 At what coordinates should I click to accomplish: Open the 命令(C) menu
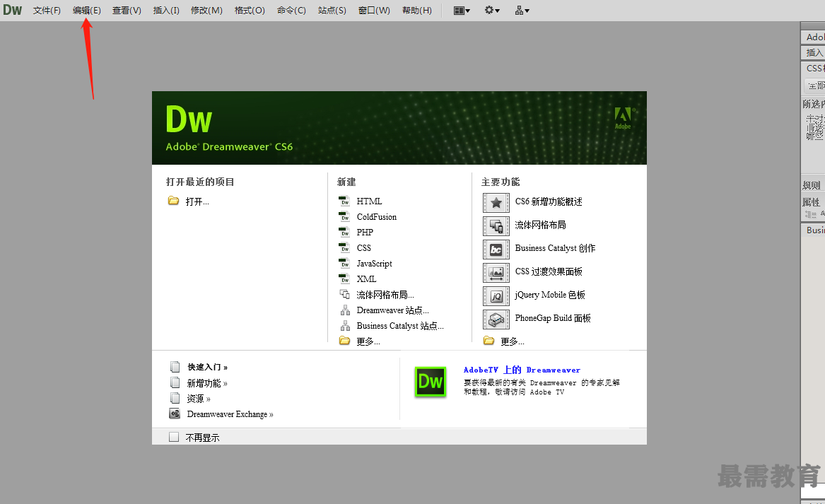[x=291, y=11]
